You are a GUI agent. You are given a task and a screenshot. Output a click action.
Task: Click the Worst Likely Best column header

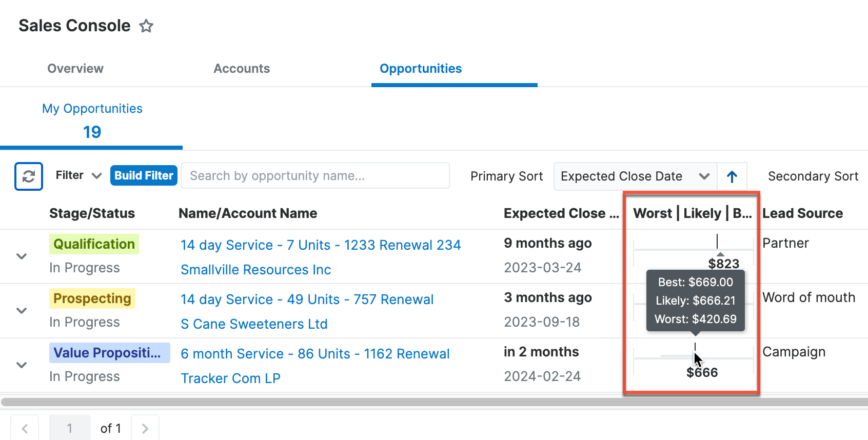pos(693,213)
